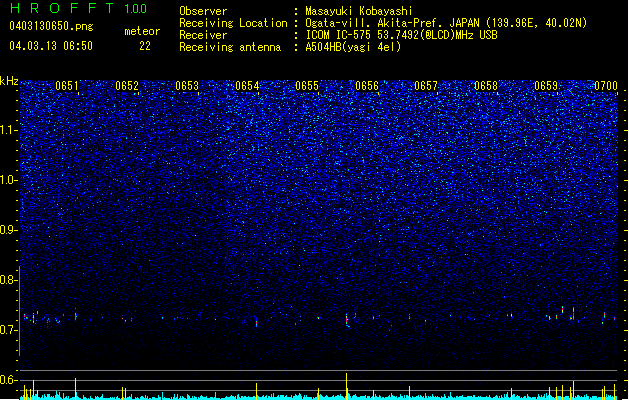This screenshot has width=629, height=400.
Task: Click the date stamp 04.03.13 06:50
Action: coord(51,46)
